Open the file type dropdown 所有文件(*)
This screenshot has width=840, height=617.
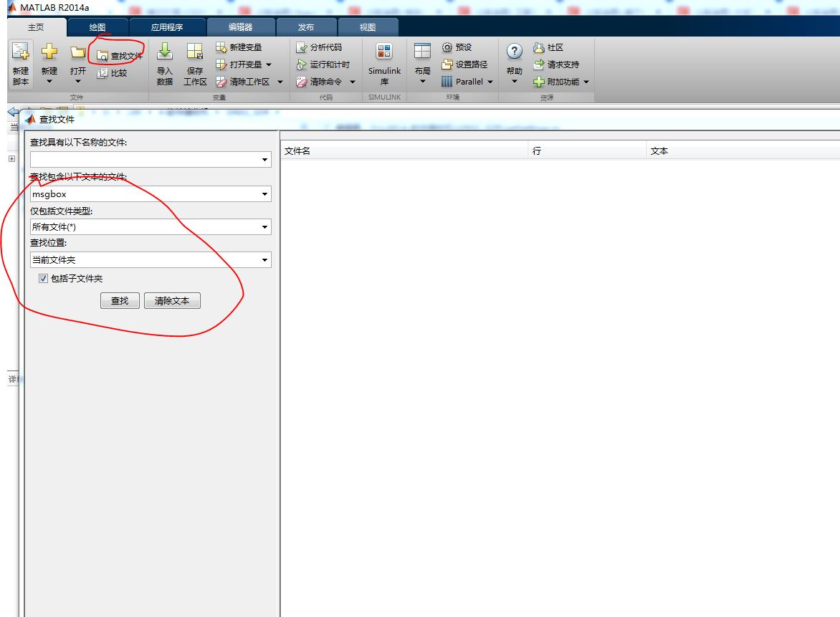click(x=264, y=227)
